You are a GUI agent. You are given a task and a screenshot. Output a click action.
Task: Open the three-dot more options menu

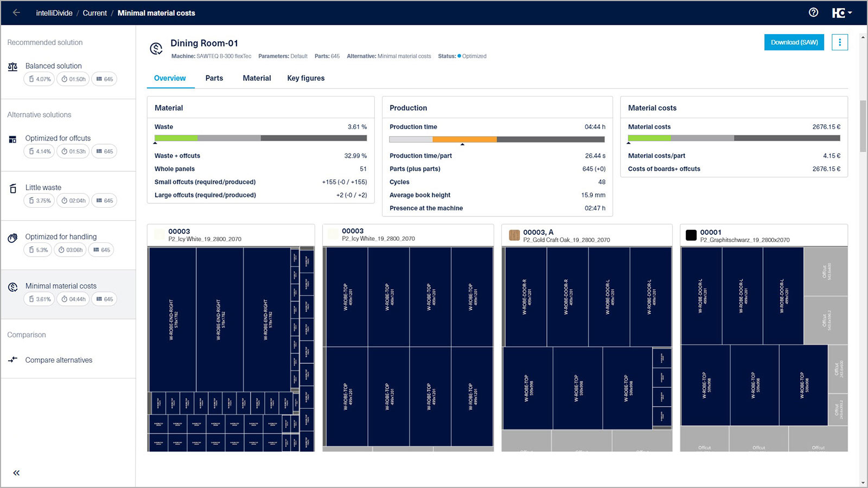[839, 42]
